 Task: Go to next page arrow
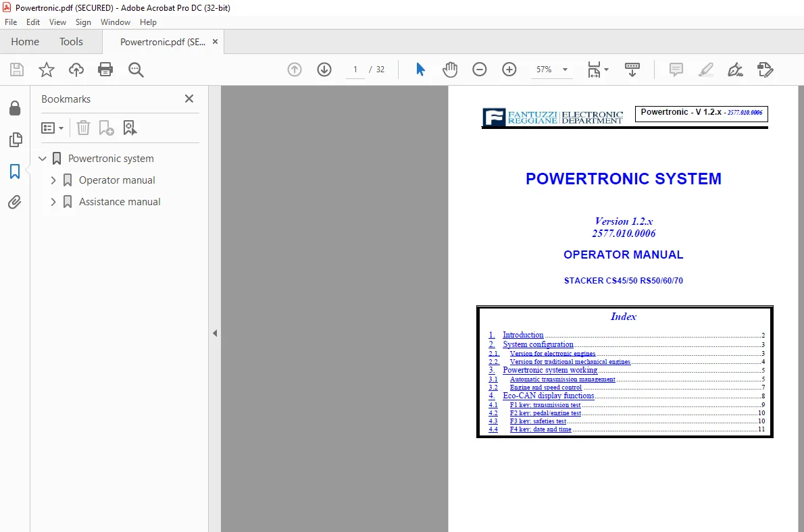point(324,70)
